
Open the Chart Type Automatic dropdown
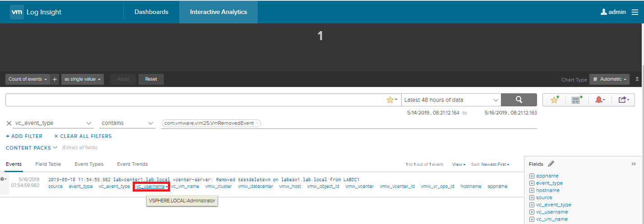pyautogui.click(x=609, y=79)
